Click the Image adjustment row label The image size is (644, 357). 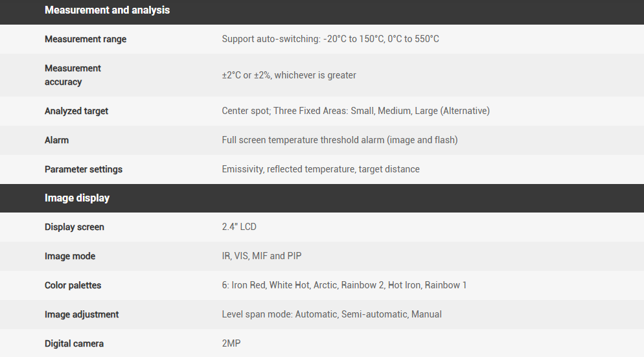tap(82, 315)
